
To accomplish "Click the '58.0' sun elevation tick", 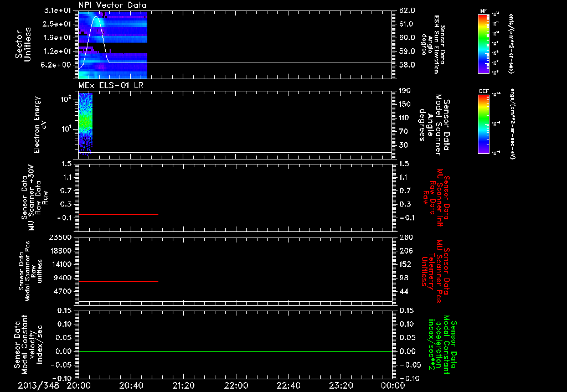I will click(407, 65).
